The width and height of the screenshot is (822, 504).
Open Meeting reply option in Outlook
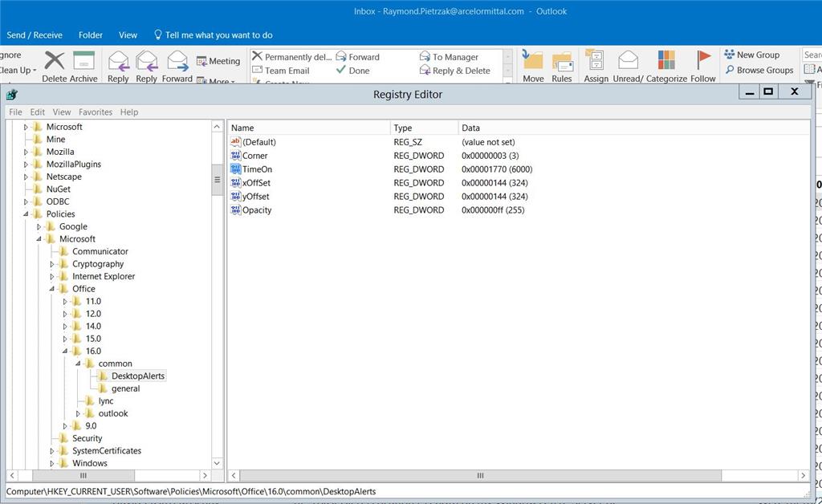(x=218, y=61)
